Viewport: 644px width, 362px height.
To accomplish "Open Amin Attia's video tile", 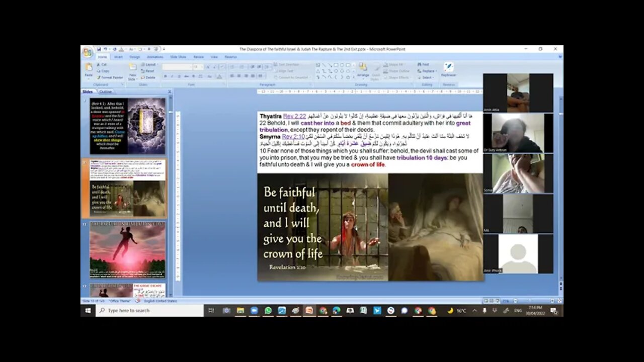I will tap(518, 93).
